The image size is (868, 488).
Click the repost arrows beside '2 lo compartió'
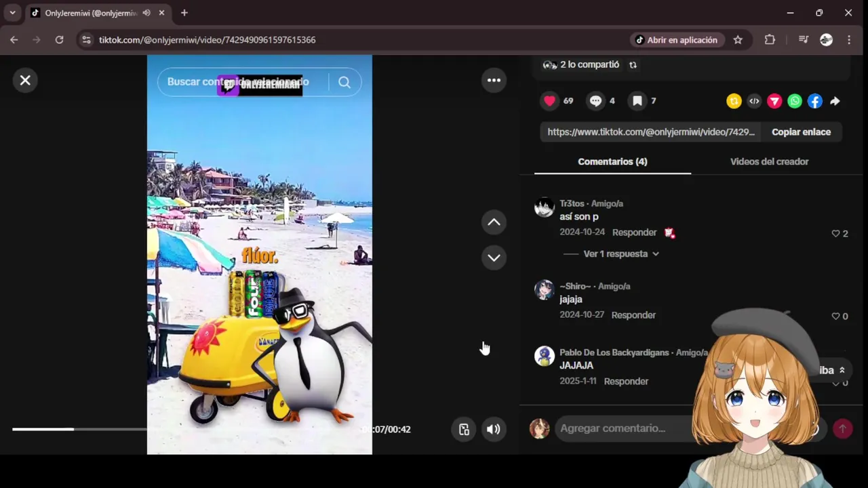click(x=633, y=65)
